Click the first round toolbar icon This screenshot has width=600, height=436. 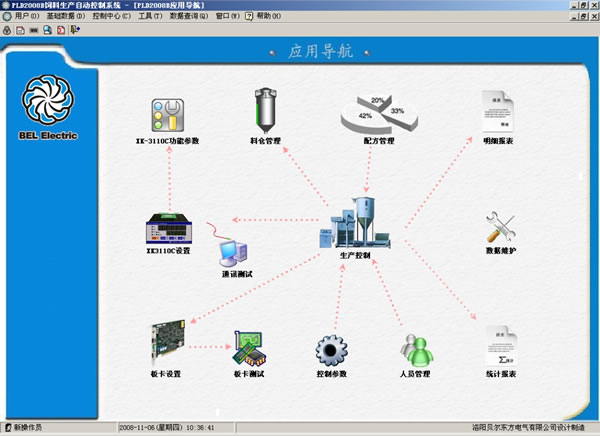point(7,30)
